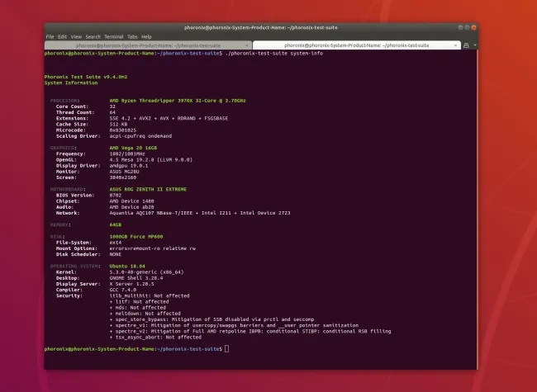Click the Display Server 'X Server 1.20.5' value
537x392 pixels.
tap(131, 284)
